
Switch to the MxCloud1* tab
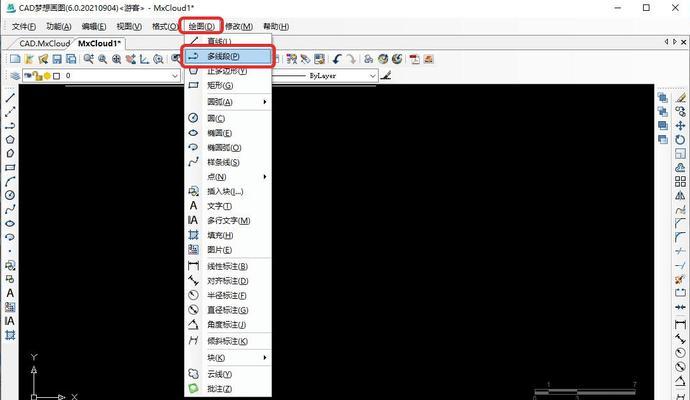(99, 44)
